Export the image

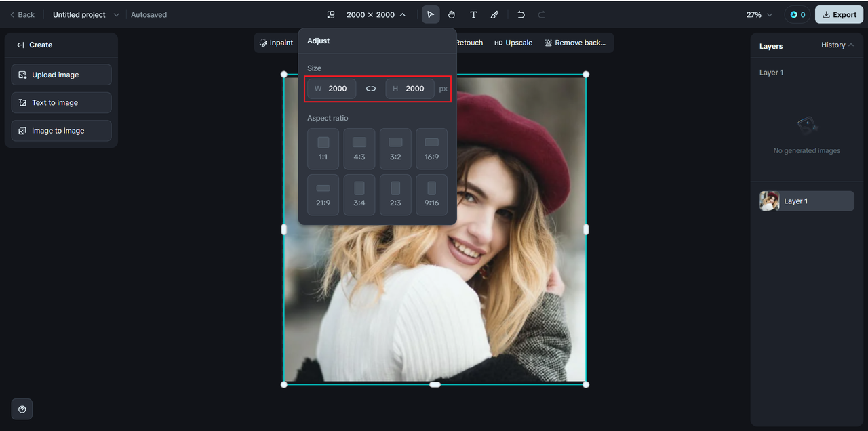pos(840,14)
